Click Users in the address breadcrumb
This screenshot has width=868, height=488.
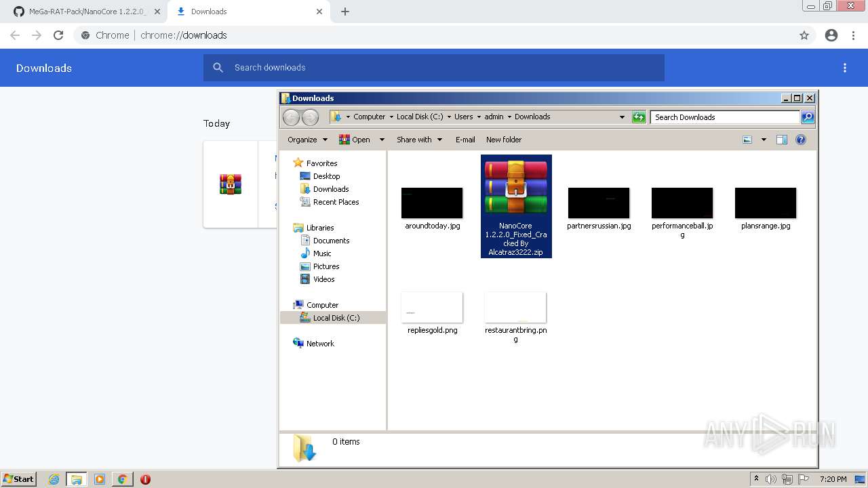(x=464, y=117)
